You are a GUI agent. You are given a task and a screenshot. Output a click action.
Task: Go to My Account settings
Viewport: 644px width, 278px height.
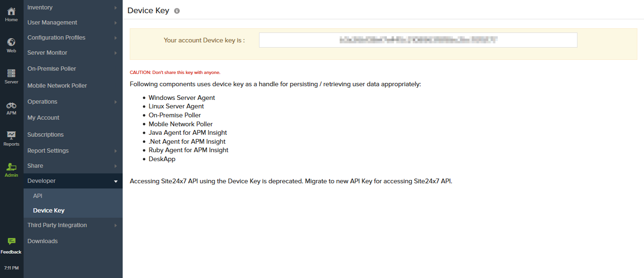coord(43,118)
